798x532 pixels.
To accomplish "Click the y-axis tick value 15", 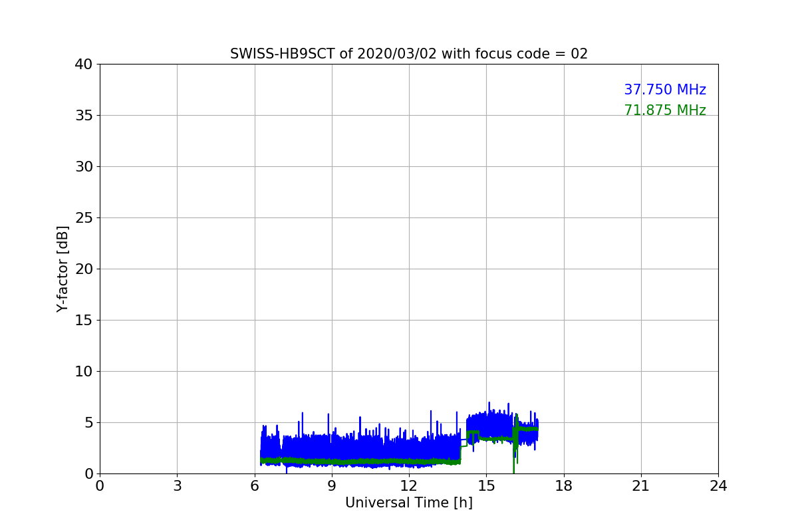I will [x=84, y=321].
